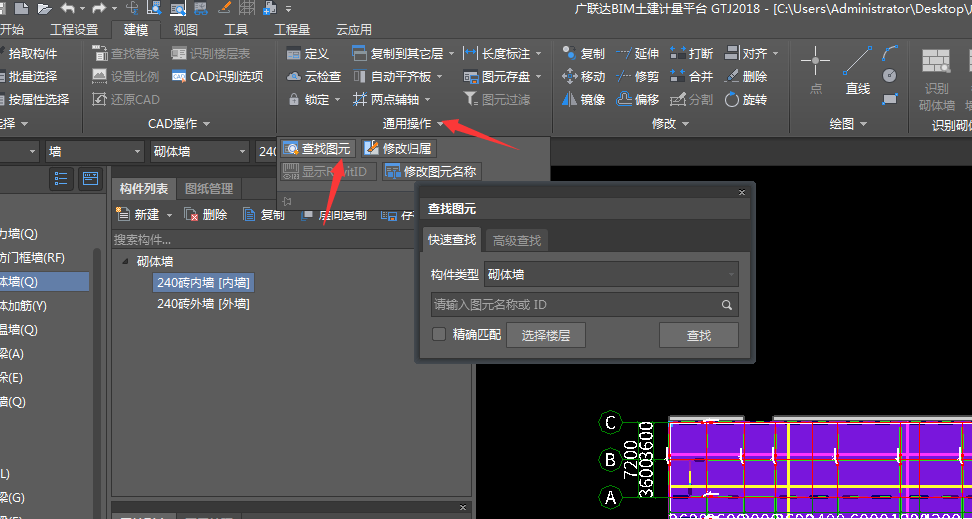Open the 复制到其它层 dropdown arrow

tap(451, 54)
